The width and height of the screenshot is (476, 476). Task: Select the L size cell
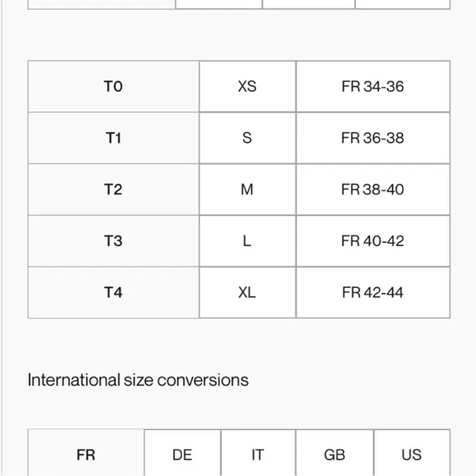247,241
